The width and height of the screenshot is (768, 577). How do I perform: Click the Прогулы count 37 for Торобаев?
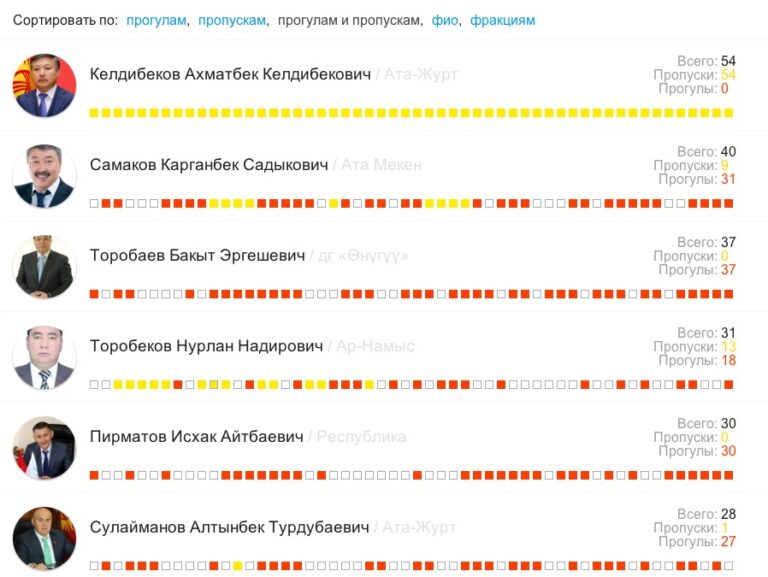click(728, 270)
